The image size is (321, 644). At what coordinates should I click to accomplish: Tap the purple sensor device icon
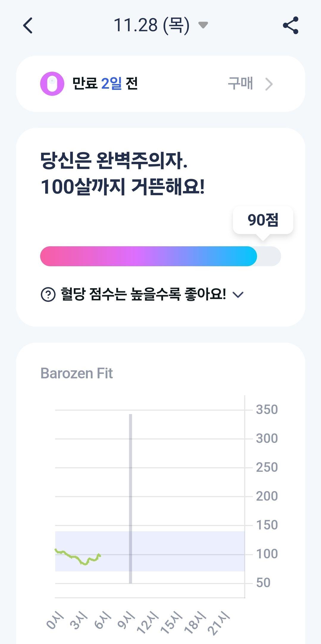pyautogui.click(x=52, y=84)
